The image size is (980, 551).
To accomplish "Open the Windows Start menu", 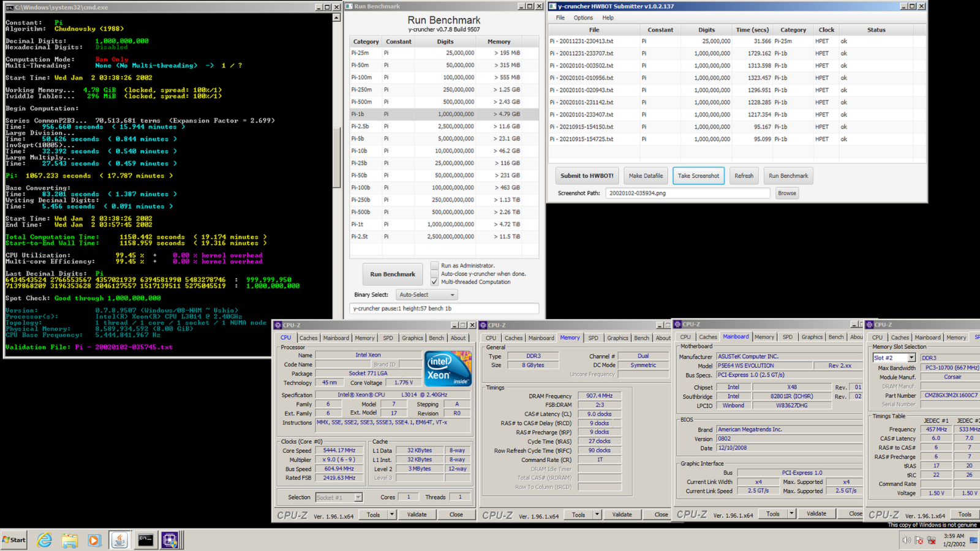I will pos(14,539).
